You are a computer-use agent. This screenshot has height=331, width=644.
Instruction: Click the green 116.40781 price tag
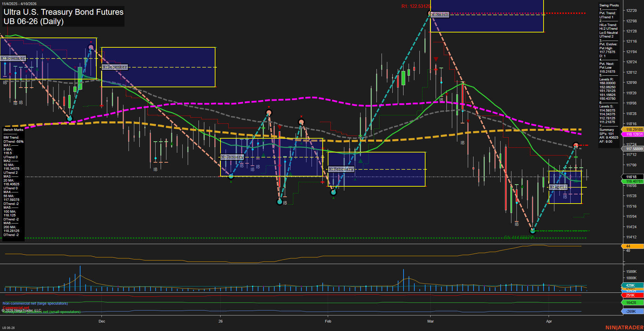click(632, 182)
